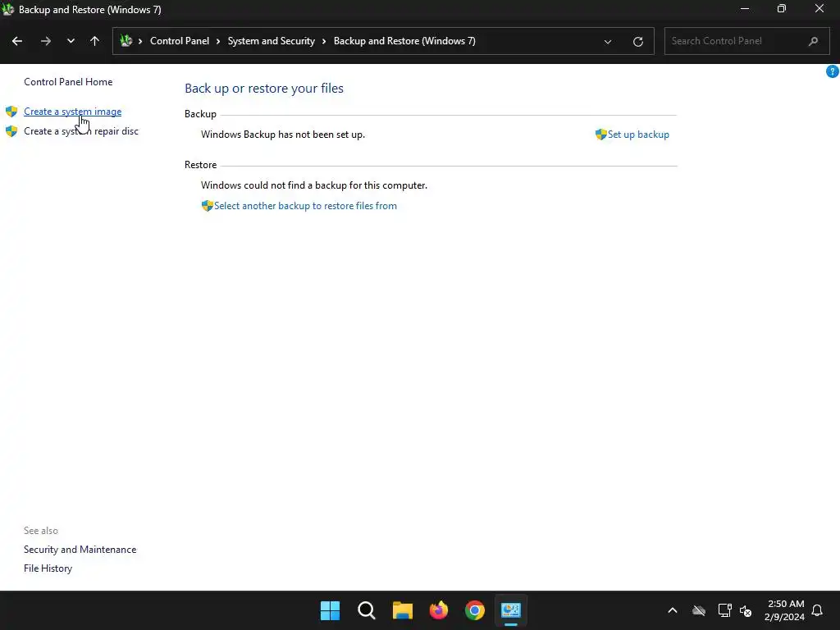Focus the Search Control Panel field
The height and width of the screenshot is (630, 840).
pyautogui.click(x=746, y=41)
